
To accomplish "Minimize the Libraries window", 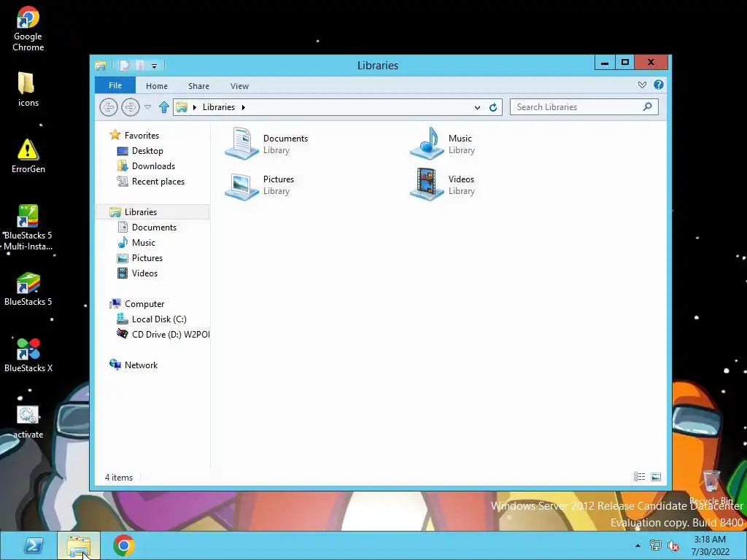I will (x=605, y=63).
